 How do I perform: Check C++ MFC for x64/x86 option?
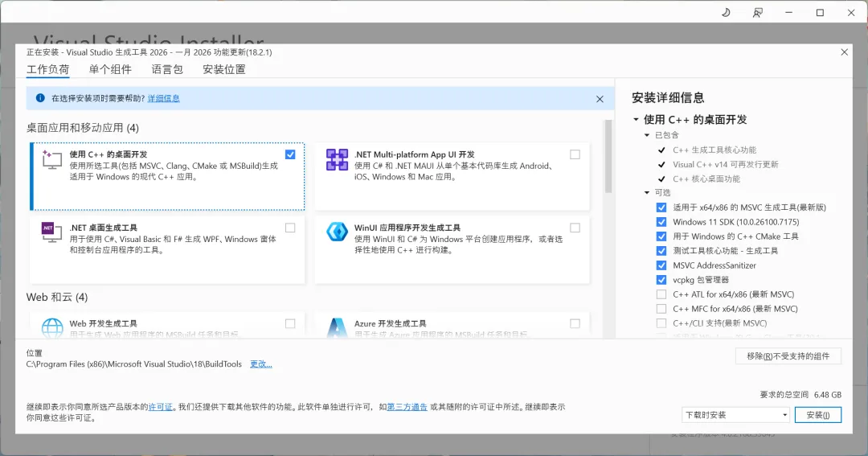(661, 309)
